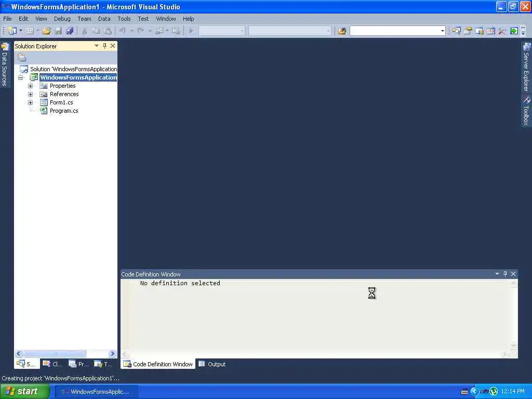Viewport: 532px width, 399px height.
Task: Switch to the T... tab below Solution Explorer
Action: coord(103,364)
